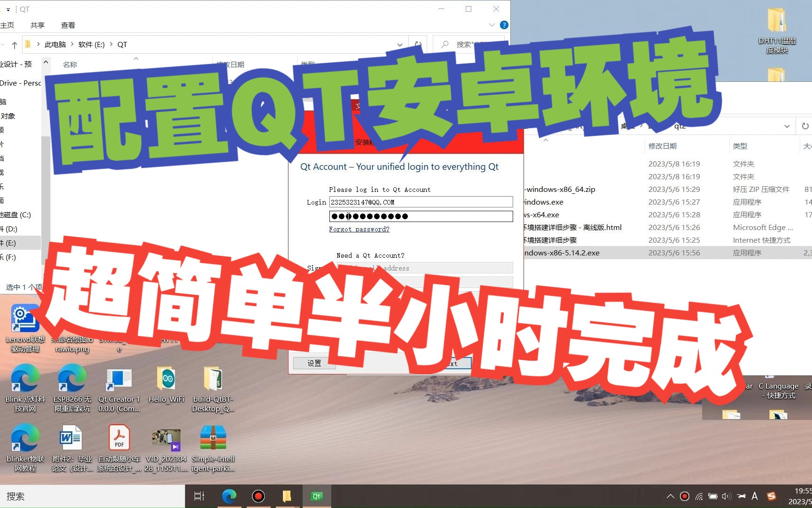Open the 附件2 毕业论文 Word document
Viewport: 812px width, 508px height.
[x=71, y=437]
